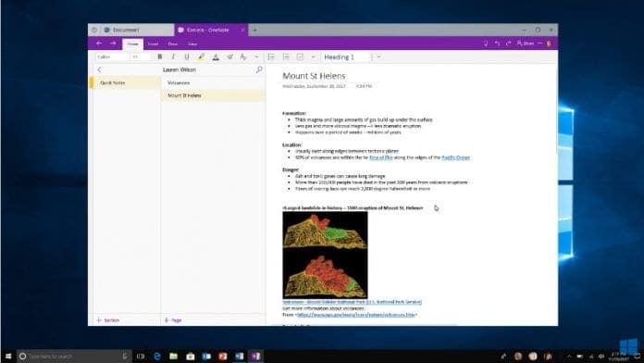Image resolution: width=644 pixels, height=363 pixels.
Task: Open the Calibri font name dropdown
Action: pos(112,57)
